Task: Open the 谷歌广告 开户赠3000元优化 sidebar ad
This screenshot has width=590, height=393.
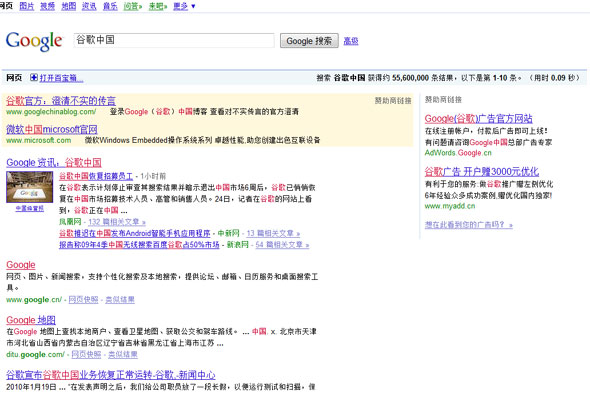Action: tap(482, 172)
